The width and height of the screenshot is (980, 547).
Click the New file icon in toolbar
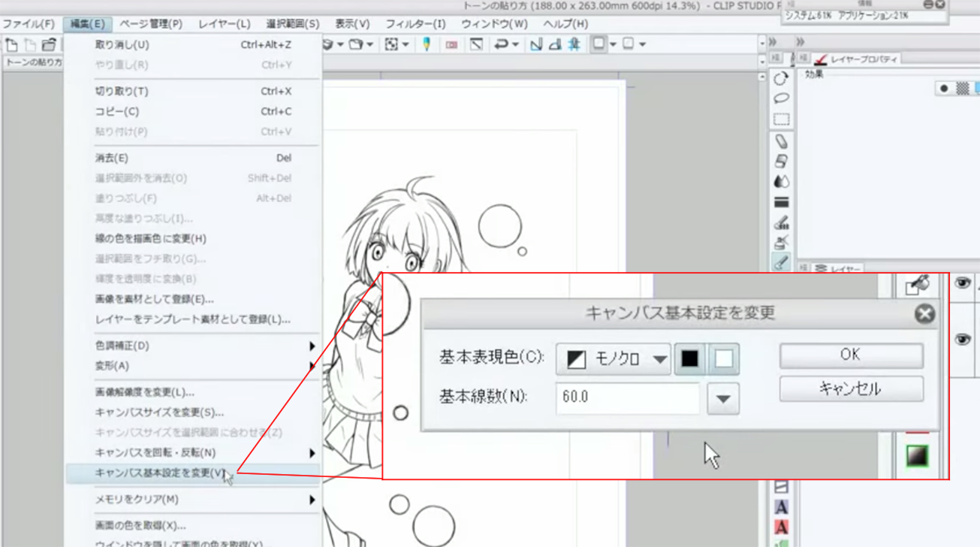[11, 45]
